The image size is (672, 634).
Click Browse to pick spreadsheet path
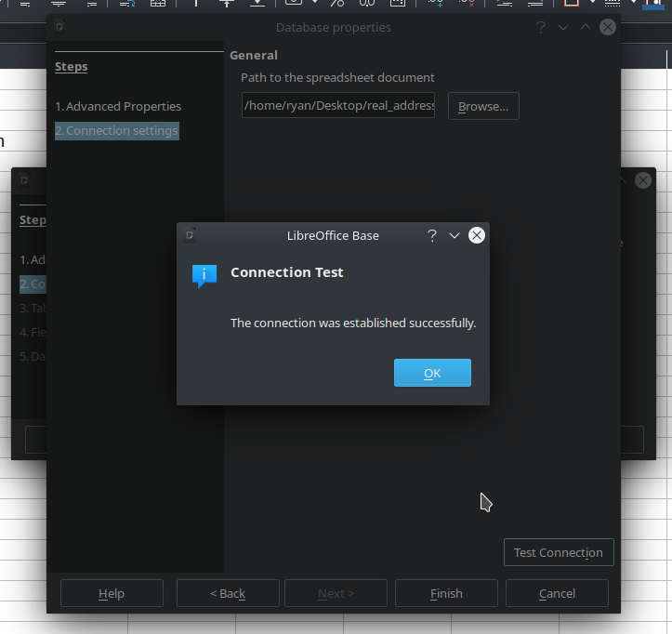tap(483, 106)
